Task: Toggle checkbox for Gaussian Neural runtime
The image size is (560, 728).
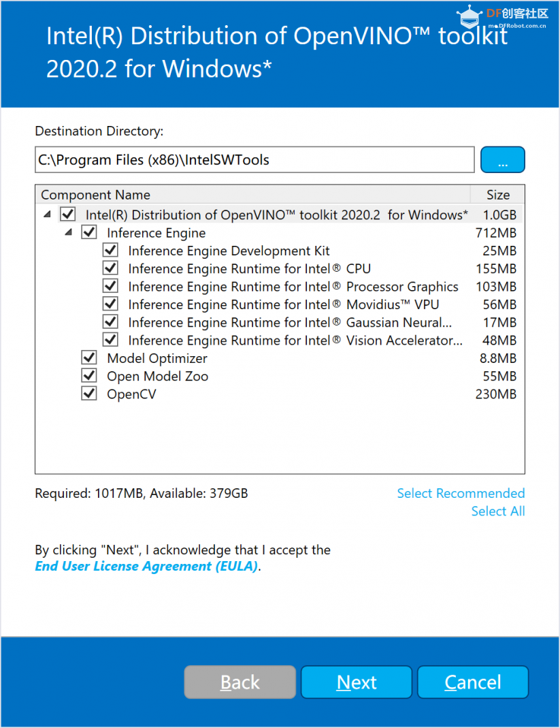Action: pos(110,321)
